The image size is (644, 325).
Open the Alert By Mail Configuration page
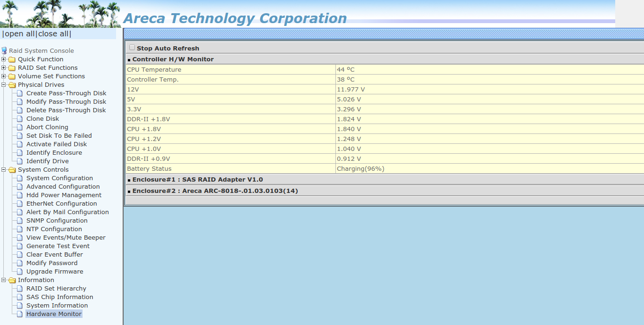click(67, 212)
